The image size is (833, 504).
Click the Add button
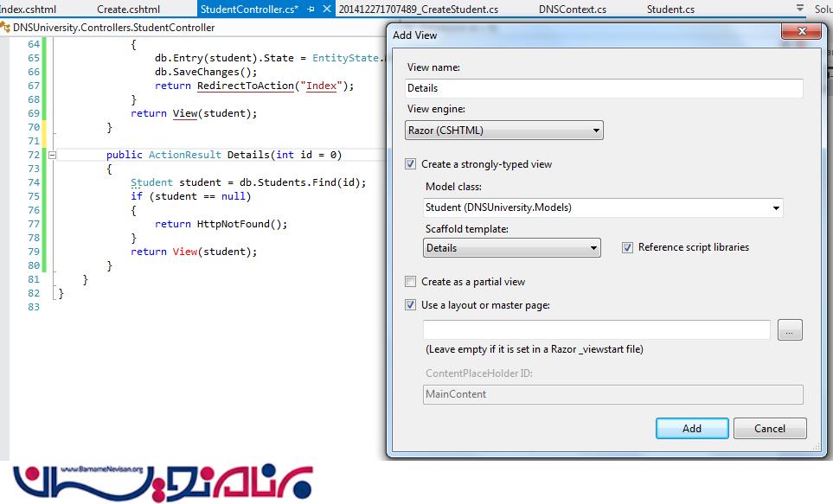coord(691,429)
